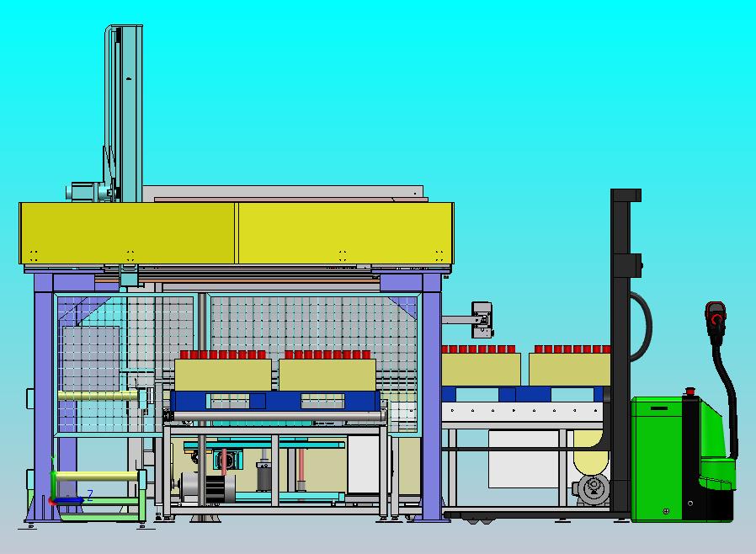Click the blue Z axis label of the triad
The height and width of the screenshot is (554, 756).
click(x=90, y=494)
